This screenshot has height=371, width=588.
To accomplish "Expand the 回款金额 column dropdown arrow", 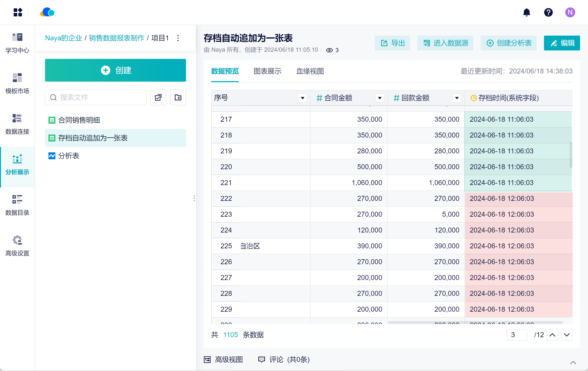I will click(457, 98).
